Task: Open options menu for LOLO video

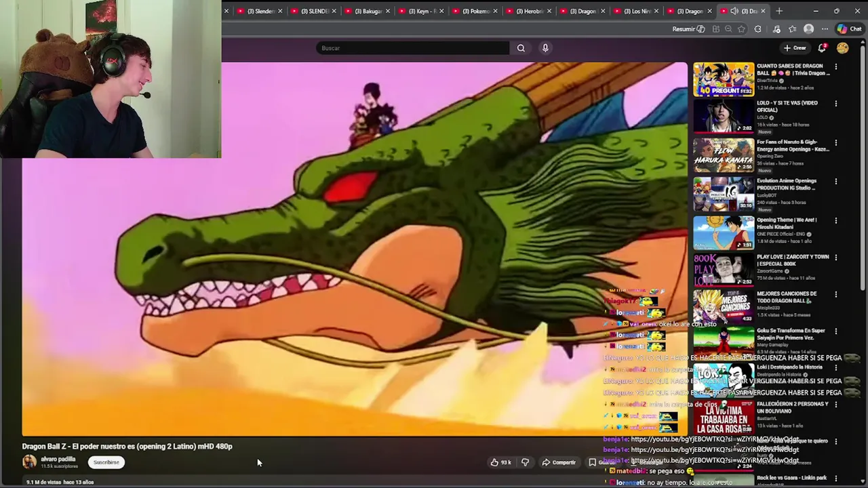Action: 835,104
